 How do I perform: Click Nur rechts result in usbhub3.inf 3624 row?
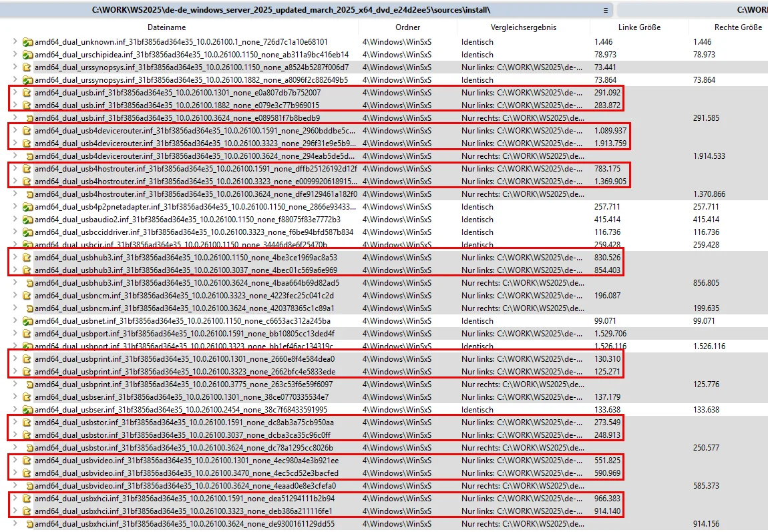(x=523, y=283)
